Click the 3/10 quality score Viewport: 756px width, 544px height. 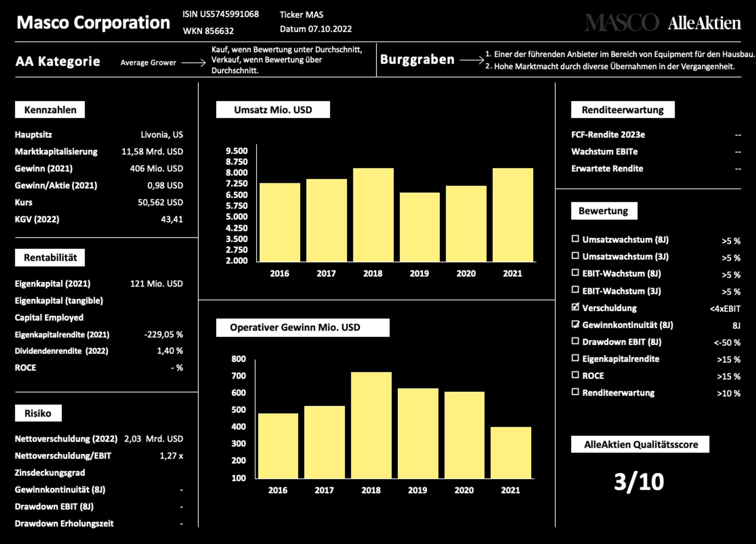pyautogui.click(x=639, y=482)
